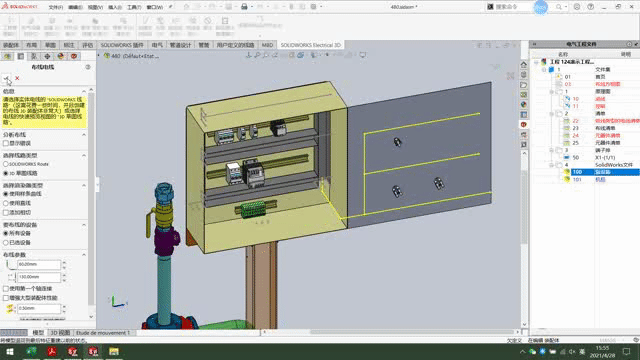
Task: Open the notification center on taskbar
Action: 627,351
